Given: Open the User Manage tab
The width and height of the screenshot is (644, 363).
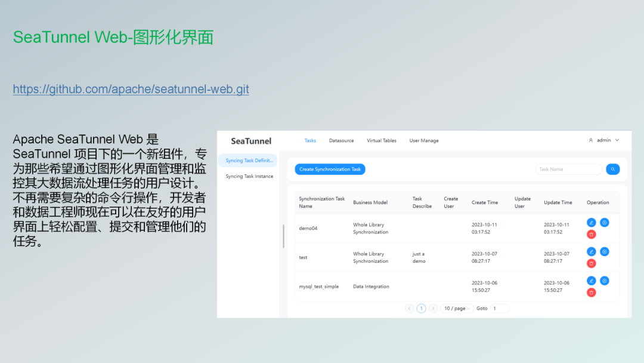Looking at the screenshot, I should point(424,140).
